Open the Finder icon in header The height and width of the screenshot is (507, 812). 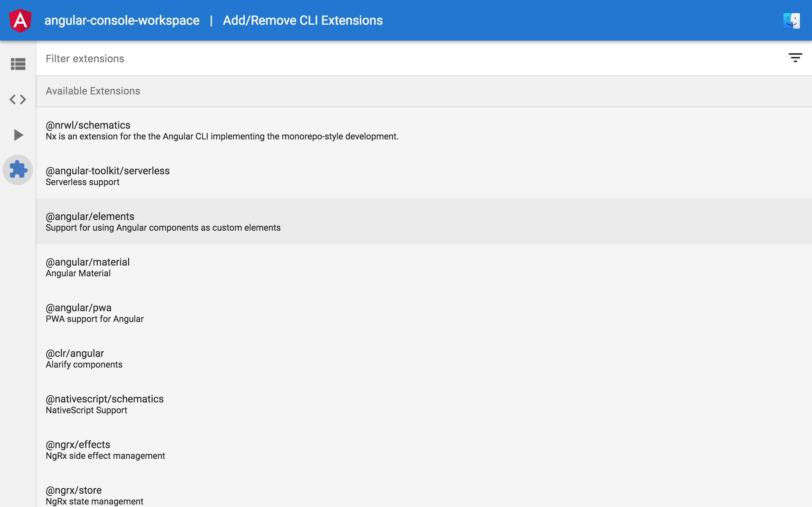coord(791,21)
